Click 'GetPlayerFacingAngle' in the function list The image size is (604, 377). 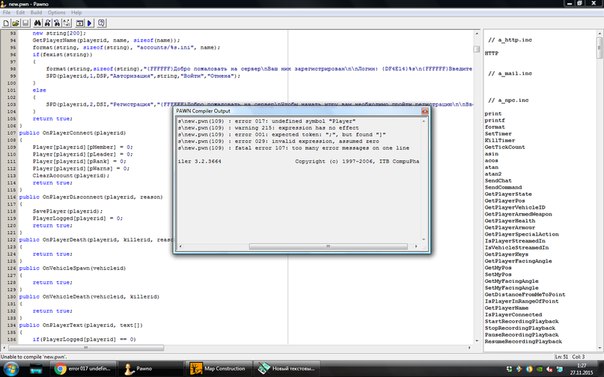pos(518,261)
